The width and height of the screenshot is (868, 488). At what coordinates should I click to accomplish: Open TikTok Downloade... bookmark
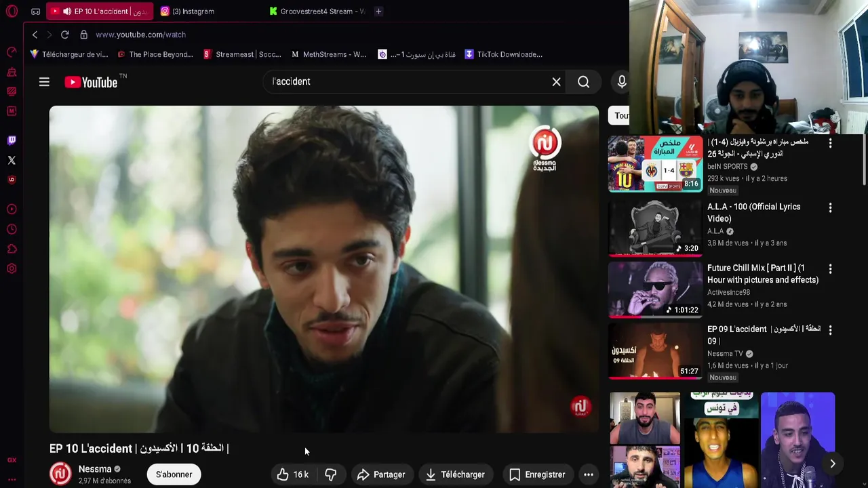click(x=504, y=54)
